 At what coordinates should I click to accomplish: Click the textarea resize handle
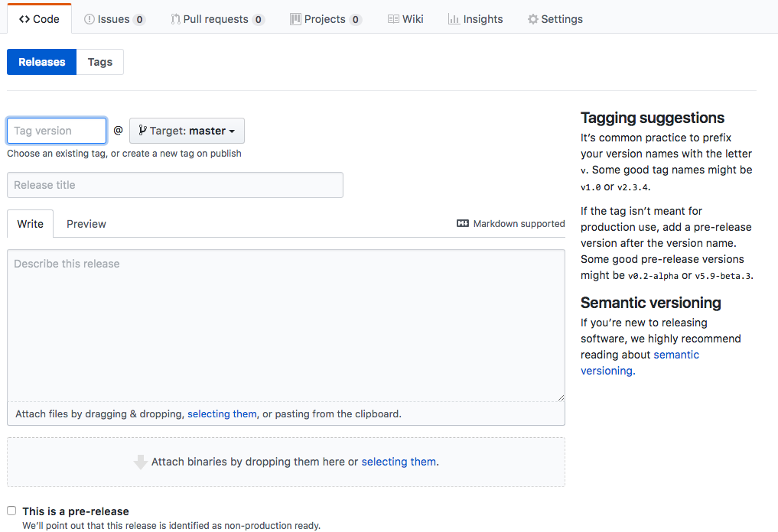tap(561, 397)
